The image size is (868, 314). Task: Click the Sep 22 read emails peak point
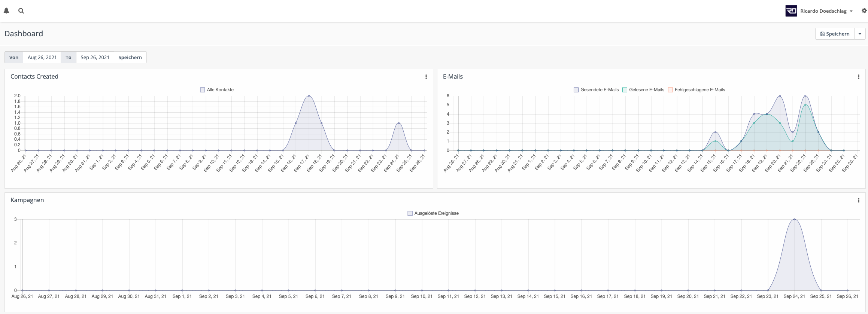[x=805, y=105]
